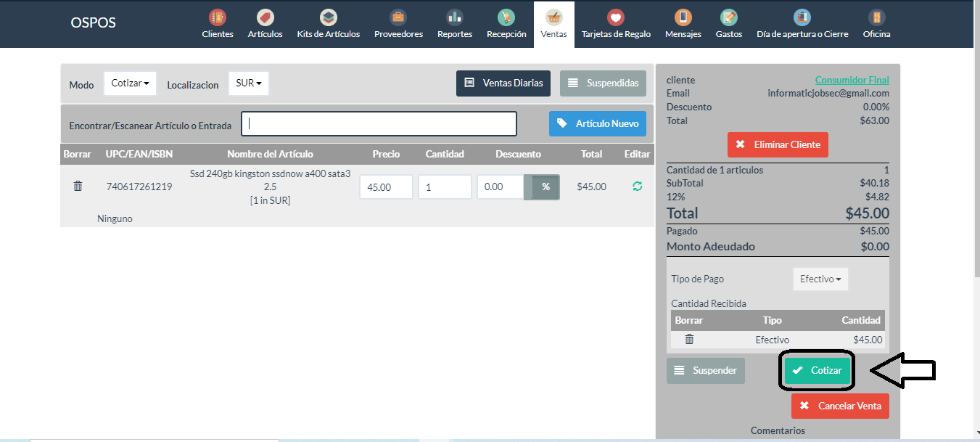Viewport: 980px width, 442px height.
Task: Click the email informaticjobsec@gmail.com
Action: click(828, 93)
